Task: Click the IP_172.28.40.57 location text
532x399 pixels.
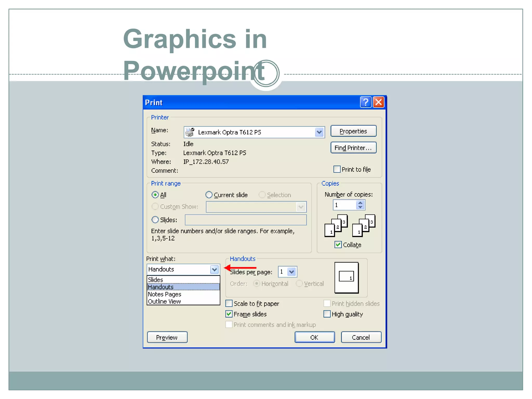Action: click(206, 162)
